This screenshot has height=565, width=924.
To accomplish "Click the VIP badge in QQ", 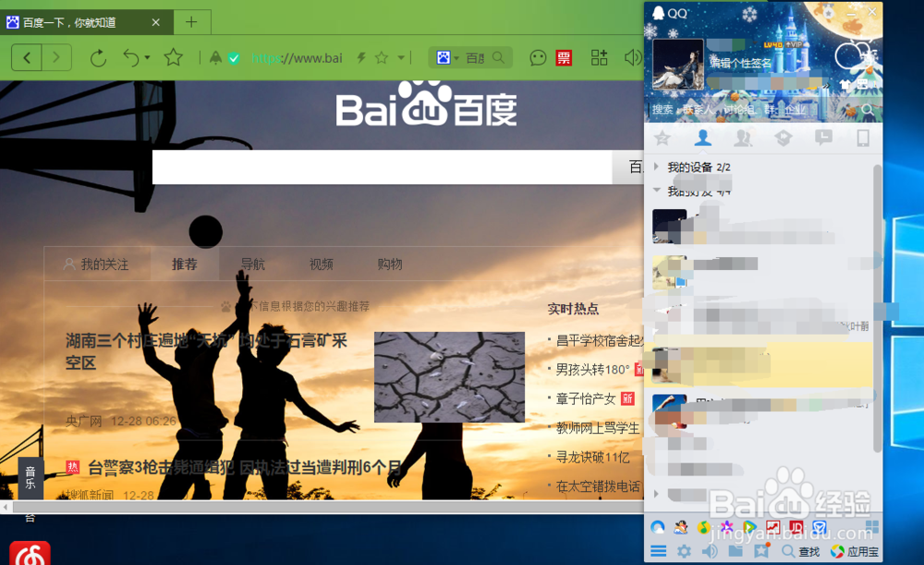I will (x=793, y=44).
